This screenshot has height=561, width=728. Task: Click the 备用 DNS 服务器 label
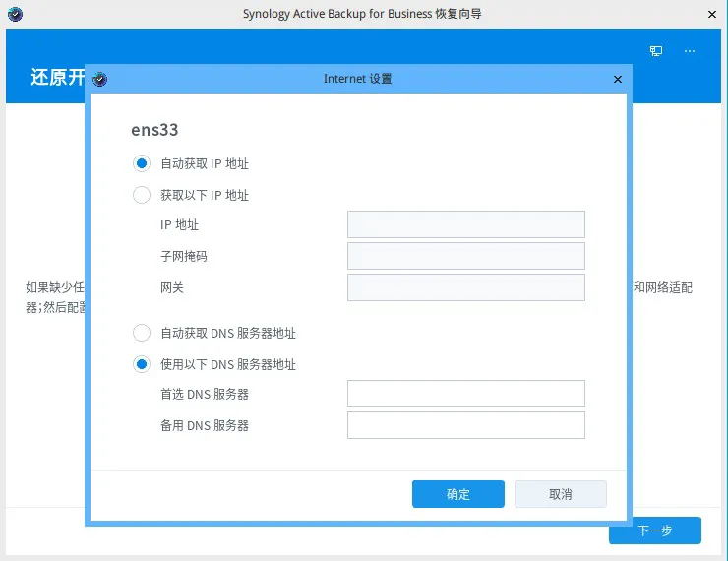[x=205, y=426]
